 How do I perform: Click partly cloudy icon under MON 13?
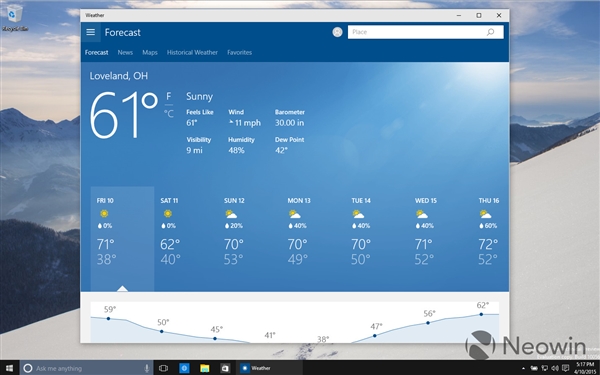[295, 214]
